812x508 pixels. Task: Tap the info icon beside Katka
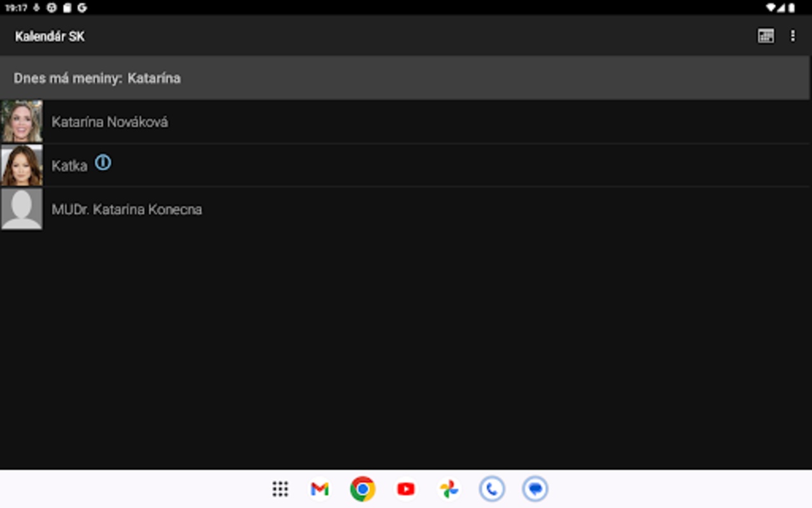(x=103, y=163)
